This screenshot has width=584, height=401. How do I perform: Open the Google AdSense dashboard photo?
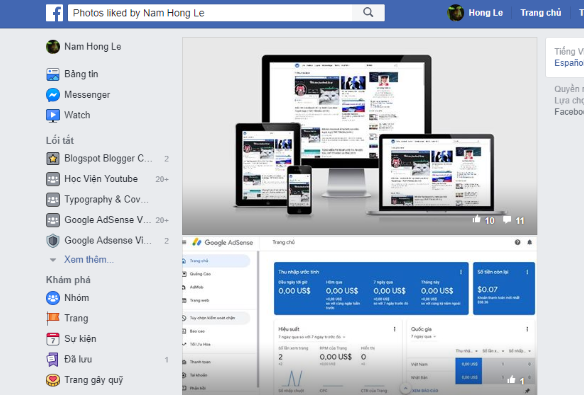pyautogui.click(x=359, y=315)
